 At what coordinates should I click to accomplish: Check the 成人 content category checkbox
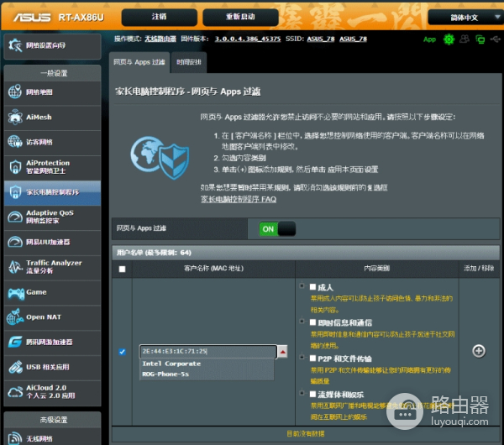[312, 287]
